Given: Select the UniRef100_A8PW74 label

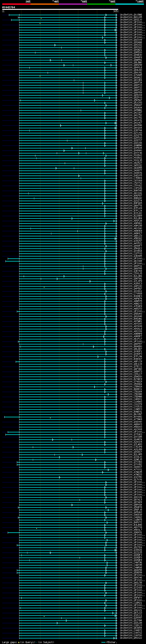Looking at the screenshot, I should 131,299.
